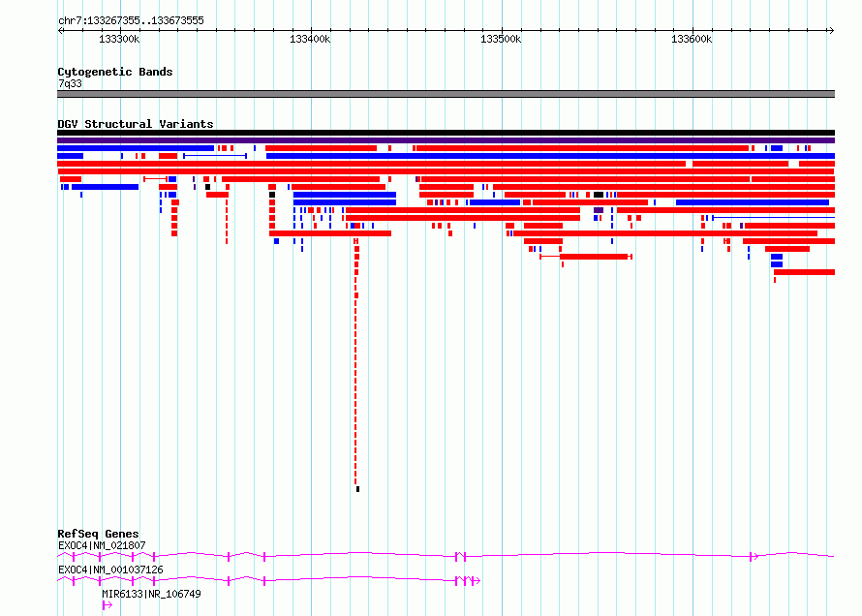The height and width of the screenshot is (616, 862).
Task: Click the 133400k ruler label
Action: click(x=310, y=39)
